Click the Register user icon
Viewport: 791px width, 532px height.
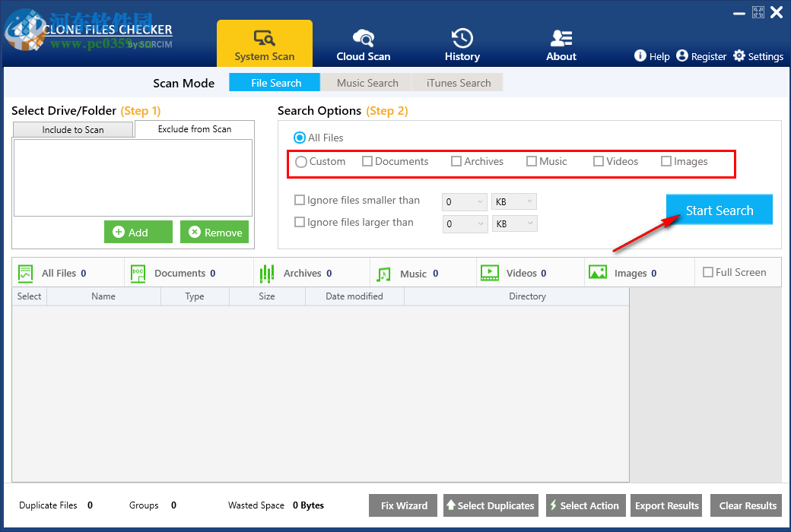click(x=681, y=56)
